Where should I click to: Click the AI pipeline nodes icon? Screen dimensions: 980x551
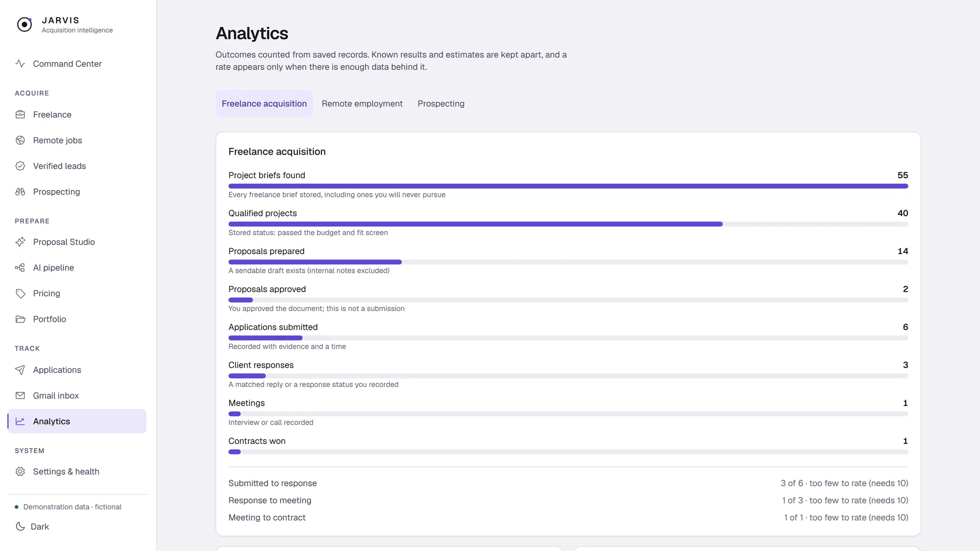[x=20, y=267]
